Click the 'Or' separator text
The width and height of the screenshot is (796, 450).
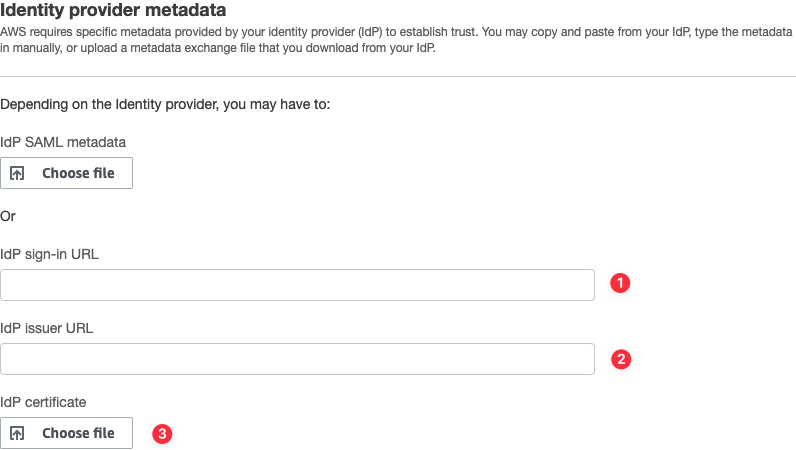click(x=8, y=215)
